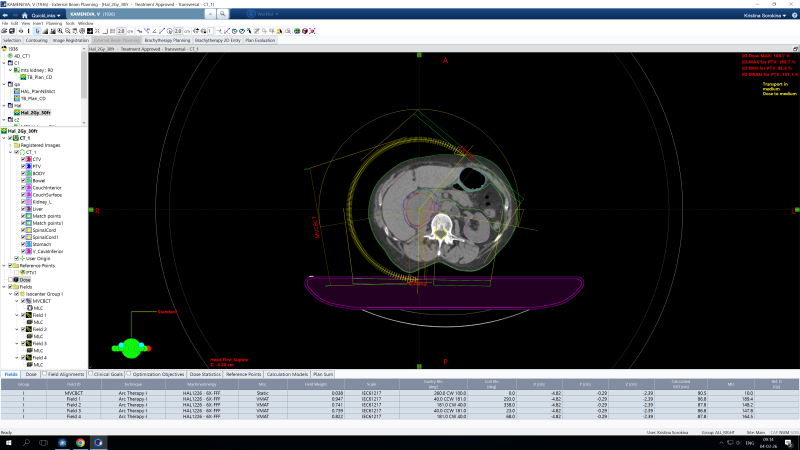Enable the Clinical Goals checkbox tab
This screenshot has width=800, height=450.
92,373
